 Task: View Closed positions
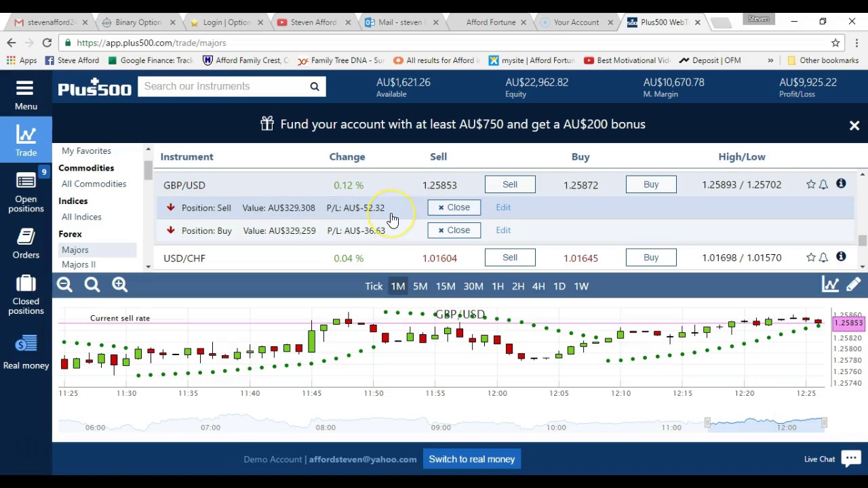coord(26,295)
